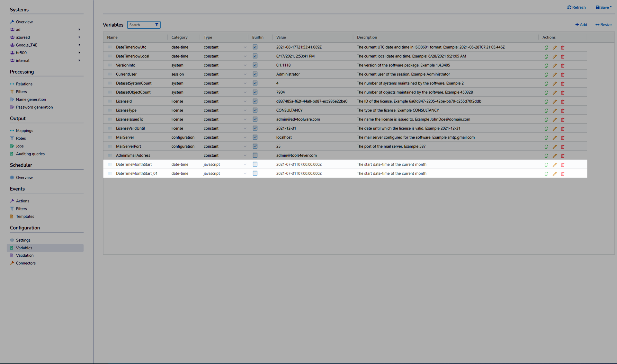Click the edit pencil for DateTimeMonthStart_01
Viewport: 617px width, 364px height.
coord(554,174)
